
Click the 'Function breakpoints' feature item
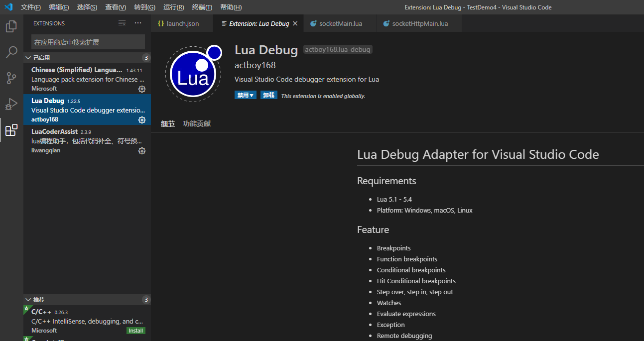[407, 259]
